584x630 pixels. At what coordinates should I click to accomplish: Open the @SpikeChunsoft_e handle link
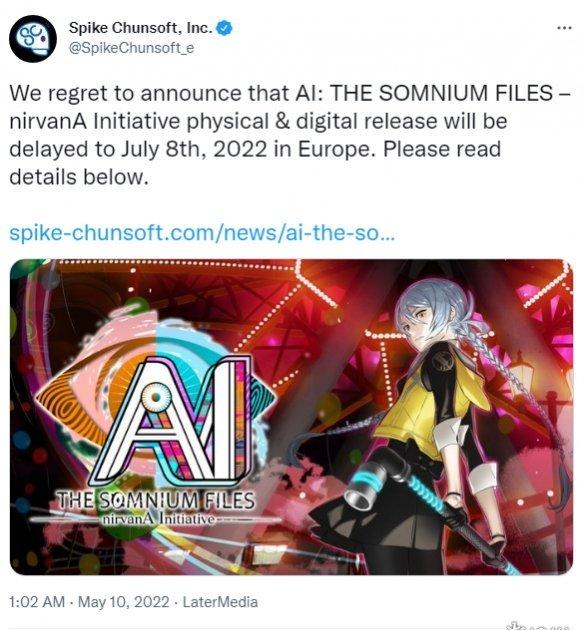[x=131, y=48]
